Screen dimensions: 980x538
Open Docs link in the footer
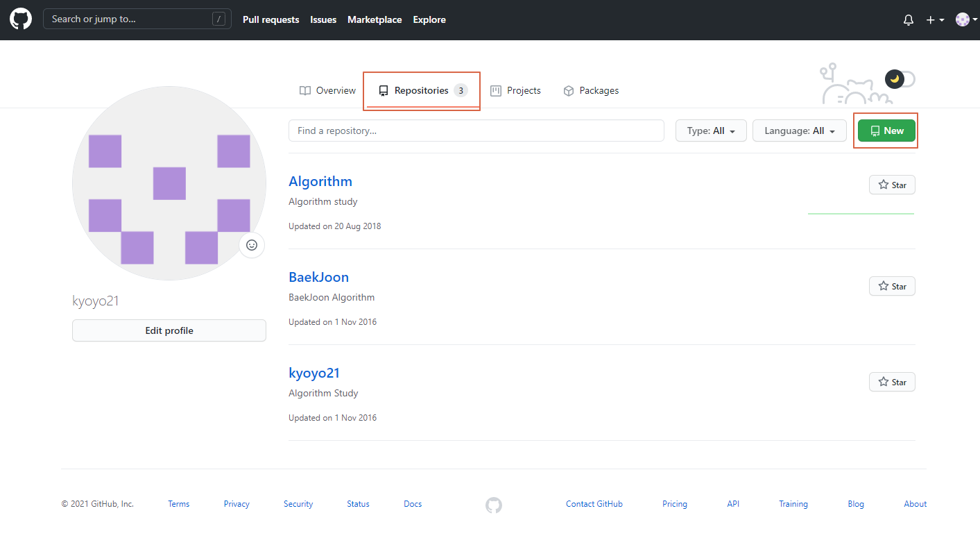(x=413, y=504)
